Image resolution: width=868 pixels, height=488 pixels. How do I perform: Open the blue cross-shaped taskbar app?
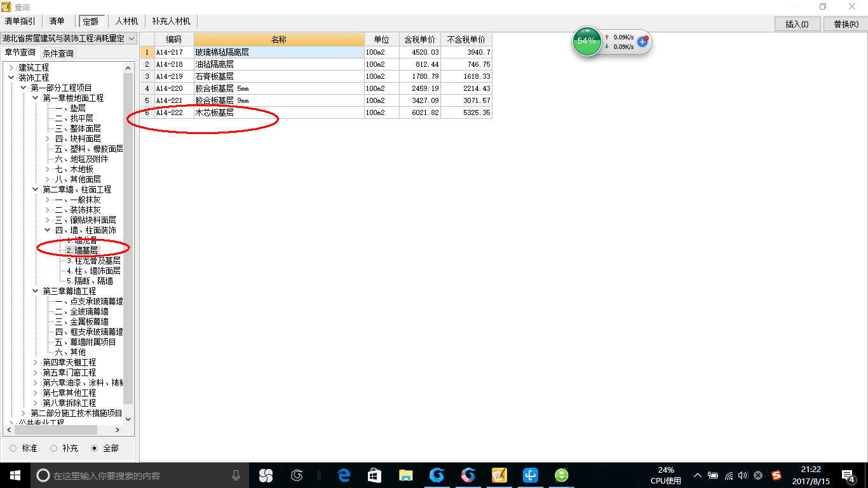coord(531,475)
